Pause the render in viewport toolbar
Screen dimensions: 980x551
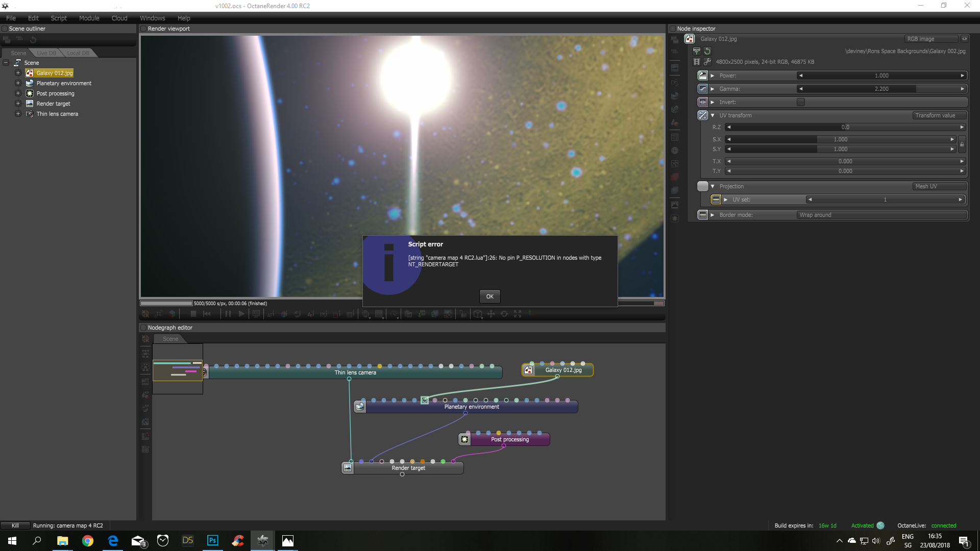click(x=228, y=314)
